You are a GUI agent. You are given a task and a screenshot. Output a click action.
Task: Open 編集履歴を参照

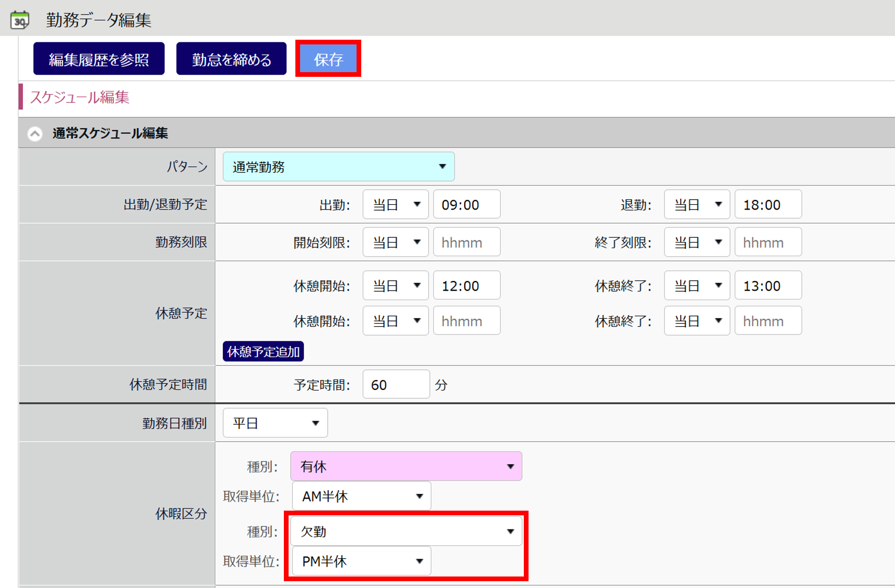(99, 59)
